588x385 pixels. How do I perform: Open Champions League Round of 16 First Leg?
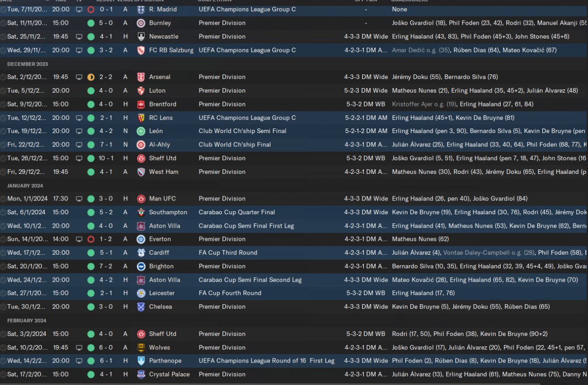[267, 361]
